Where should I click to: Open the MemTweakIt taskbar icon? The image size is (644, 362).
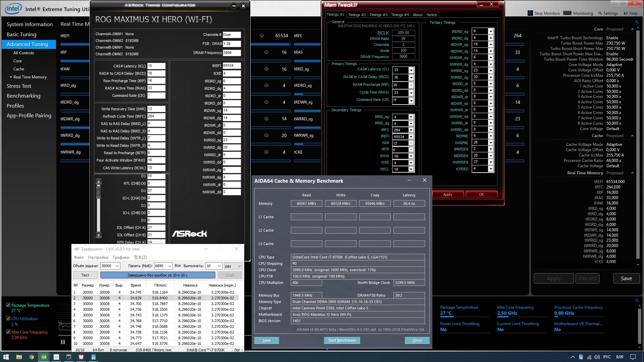[81, 357]
